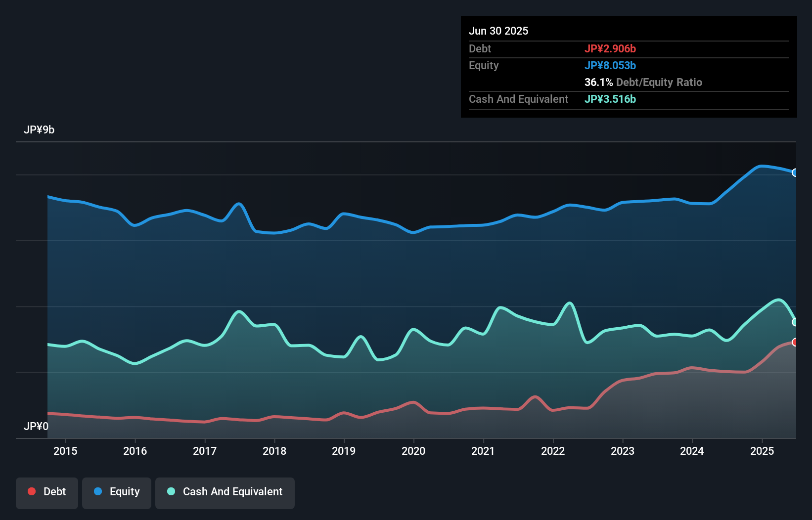The height and width of the screenshot is (520, 812).
Task: Select the Equity endpoint marker on the chart
Action: (795, 173)
